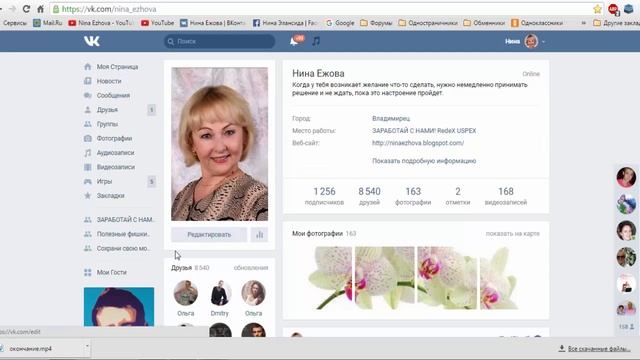Bookmark this page with the star icon
640x360 pixels.
click(x=598, y=9)
